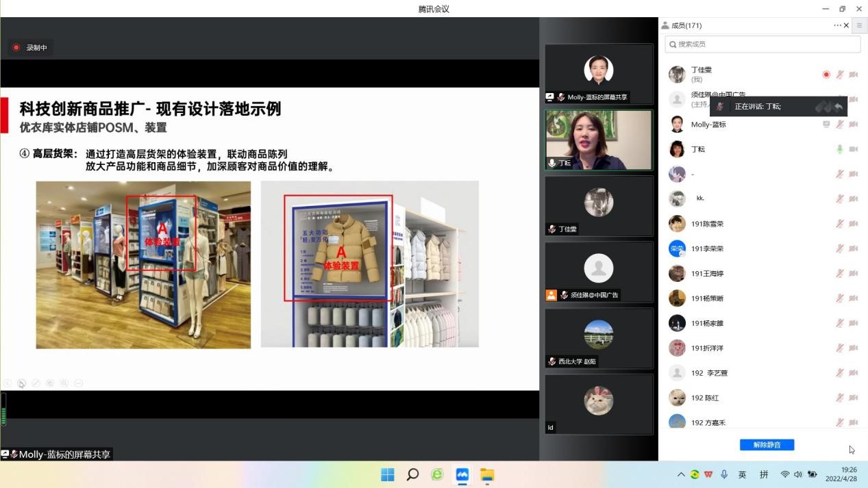Screen dimensions: 868x488
Task: Open the Windows Start menu
Action: (x=388, y=474)
